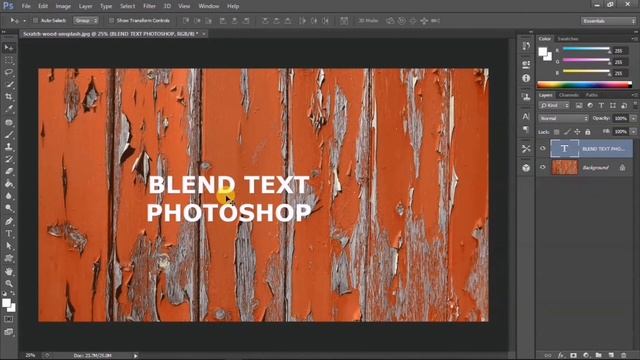Switch to the Paths tab

pyautogui.click(x=591, y=95)
